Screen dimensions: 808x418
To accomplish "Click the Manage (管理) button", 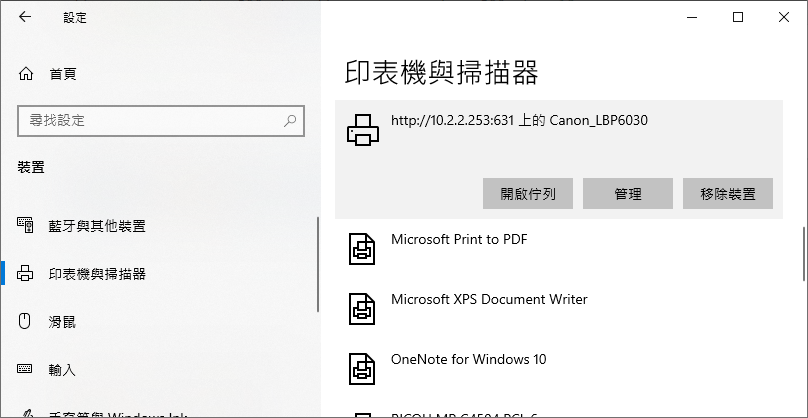I will coord(628,194).
